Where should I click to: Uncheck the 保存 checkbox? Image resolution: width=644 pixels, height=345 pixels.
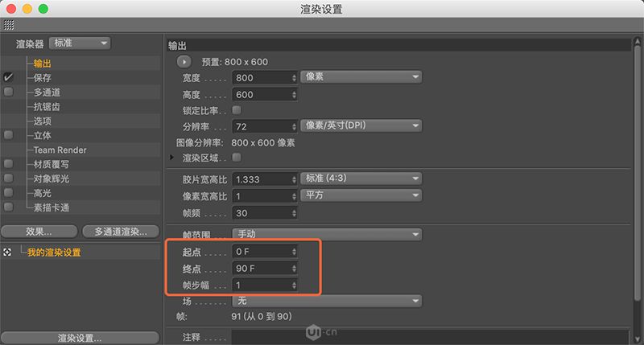click(9, 78)
